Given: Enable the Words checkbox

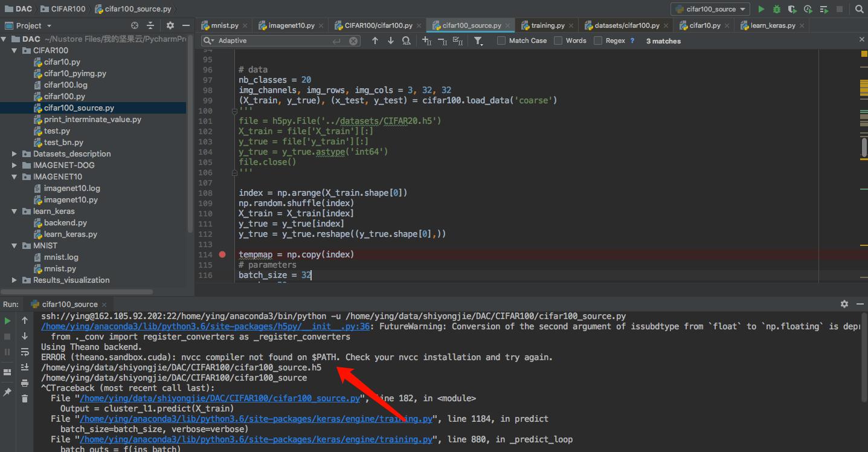Looking at the screenshot, I should [x=558, y=40].
